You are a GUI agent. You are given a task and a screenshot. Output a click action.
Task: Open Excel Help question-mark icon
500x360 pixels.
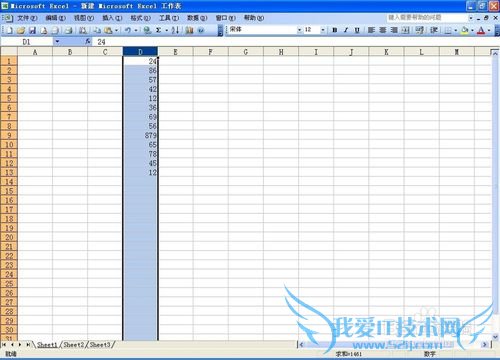pyautogui.click(x=201, y=30)
